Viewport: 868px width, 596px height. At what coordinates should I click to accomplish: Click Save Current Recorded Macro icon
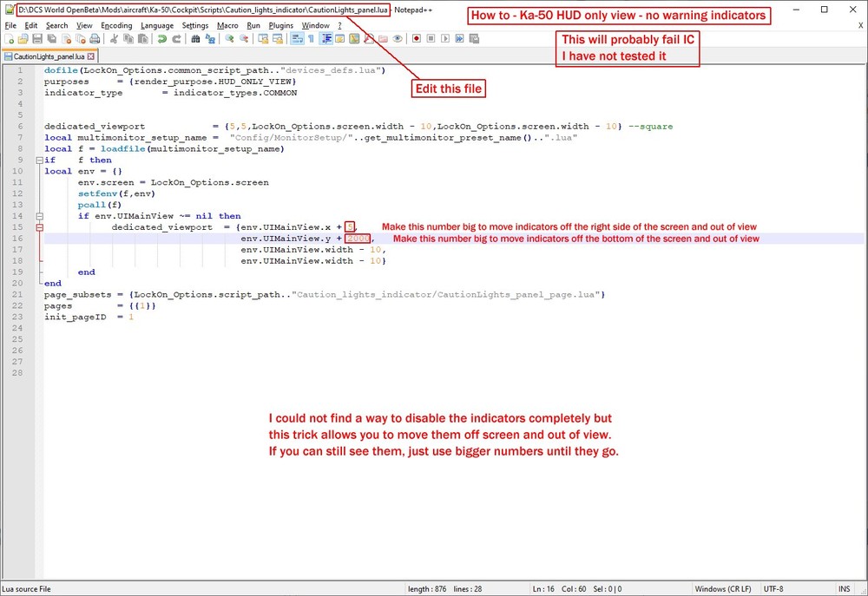475,39
